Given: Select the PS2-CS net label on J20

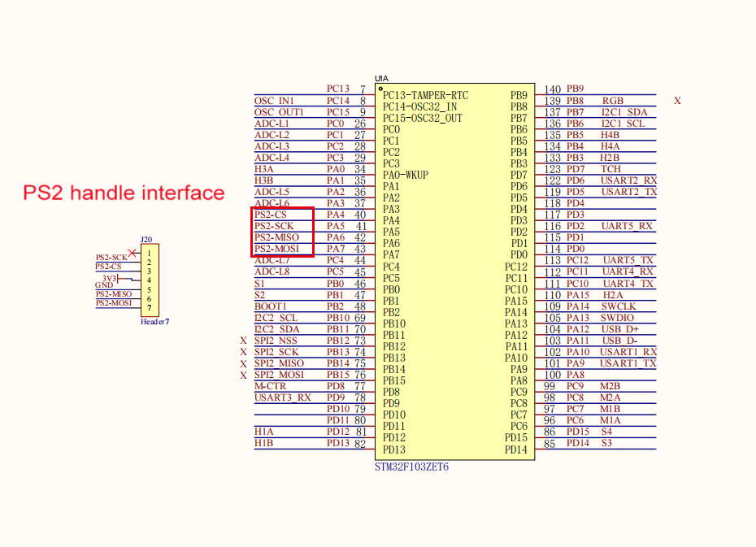Looking at the screenshot, I should click(x=108, y=267).
